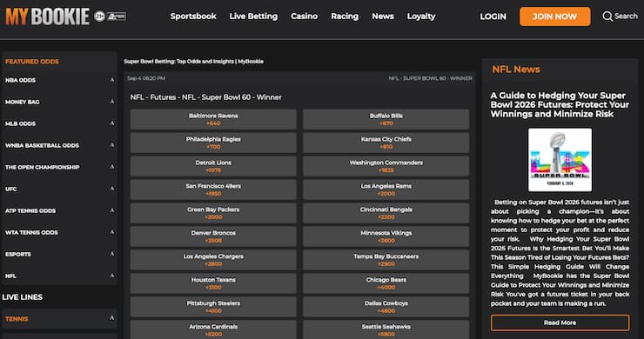This screenshot has height=339, width=644.
Task: Select Seattle Seahawks odds
Action: 386,329
